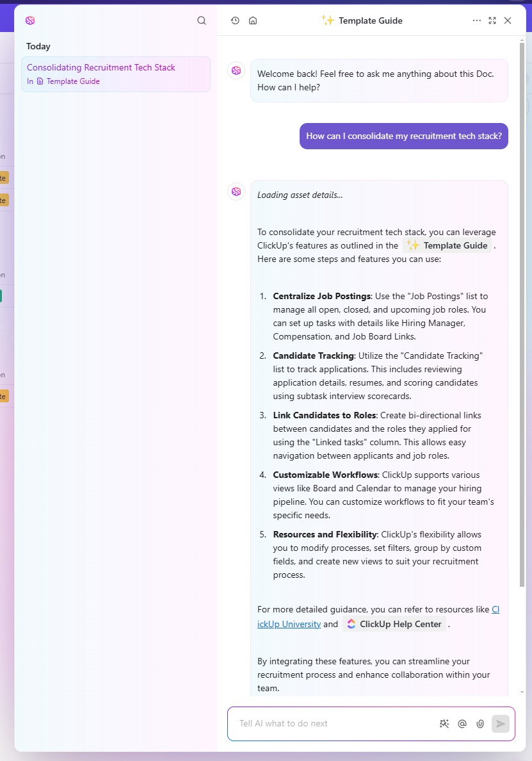Click the welcome back message bubble
This screenshot has width=532, height=761.
pyautogui.click(x=379, y=81)
